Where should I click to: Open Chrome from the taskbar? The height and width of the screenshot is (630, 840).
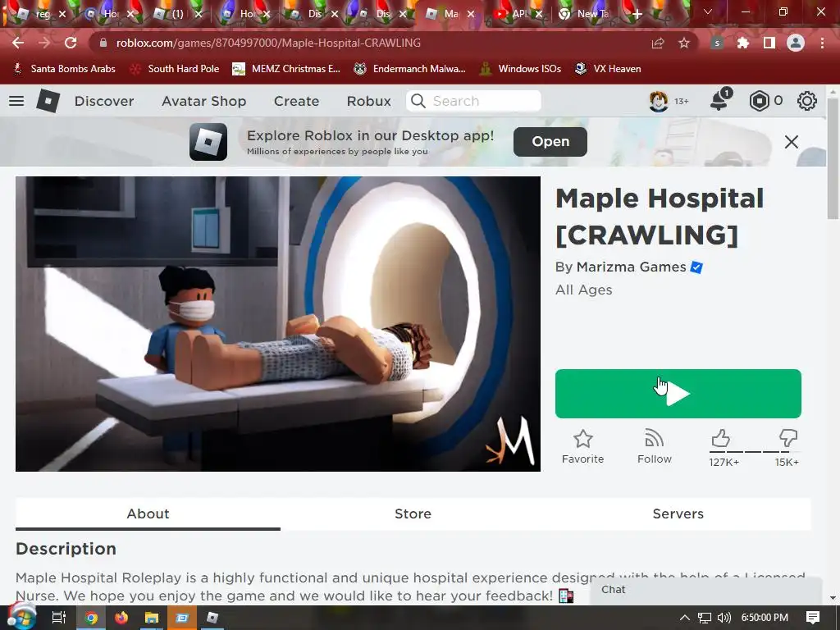coord(92,618)
